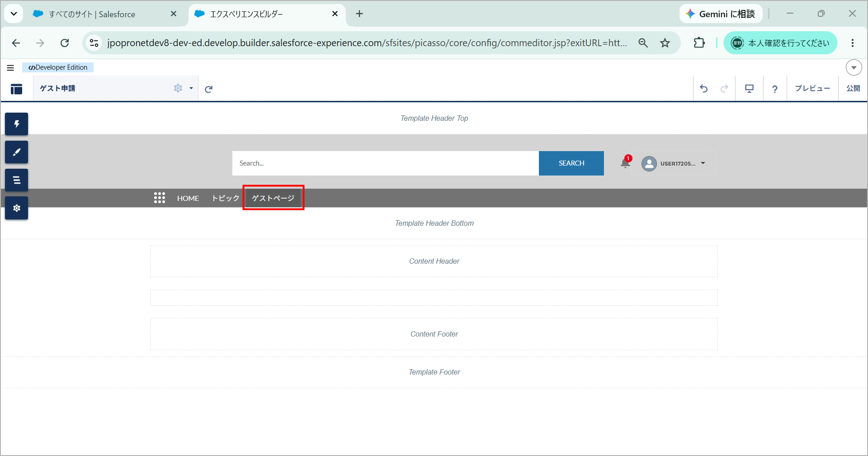Viewport: 868px width, 456px height.
Task: Undo the last builder change
Action: coord(704,89)
